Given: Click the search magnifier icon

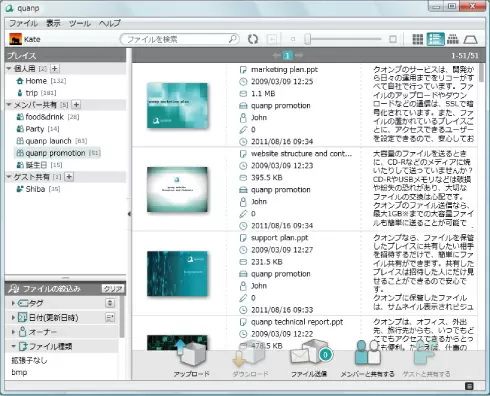Looking at the screenshot, I should coord(233,39).
